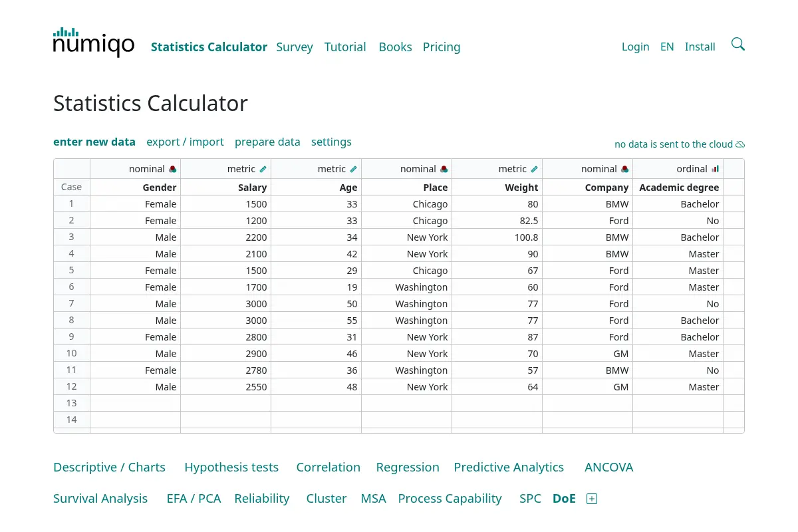Viewport: 798px width, 532px height.
Task: Click the Install link
Action: pos(700,47)
